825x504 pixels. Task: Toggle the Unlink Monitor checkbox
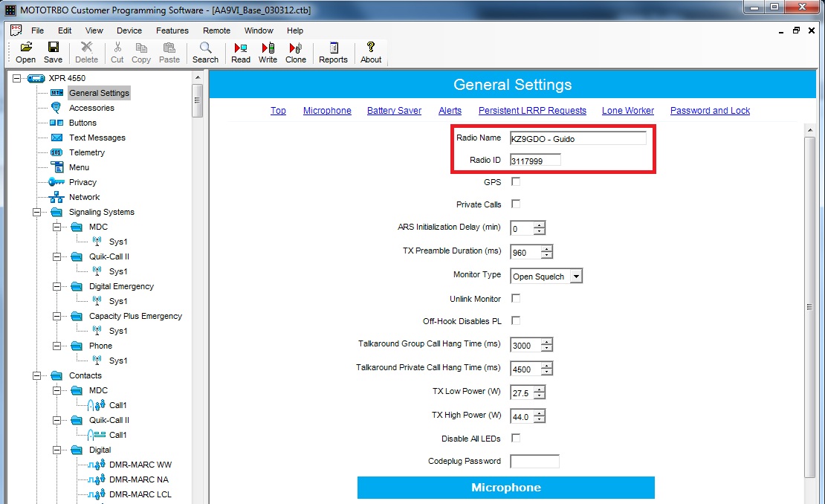tap(516, 298)
